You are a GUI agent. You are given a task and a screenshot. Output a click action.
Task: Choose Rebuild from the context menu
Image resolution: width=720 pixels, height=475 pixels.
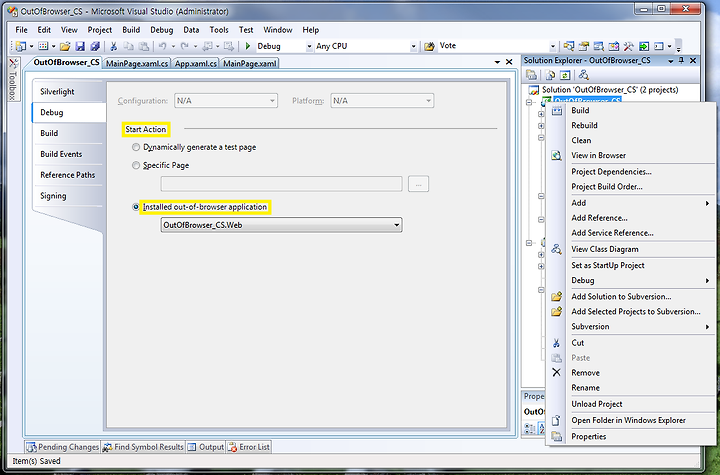tap(585, 125)
